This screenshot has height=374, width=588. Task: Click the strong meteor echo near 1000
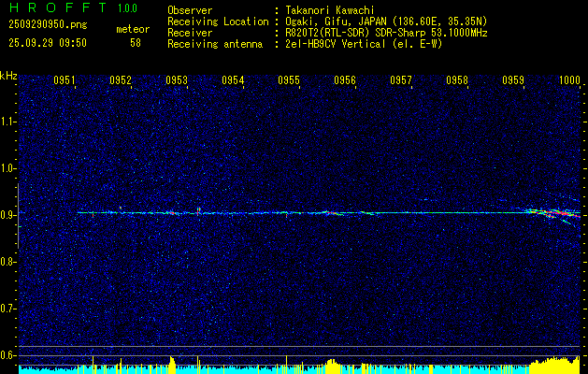click(x=552, y=214)
